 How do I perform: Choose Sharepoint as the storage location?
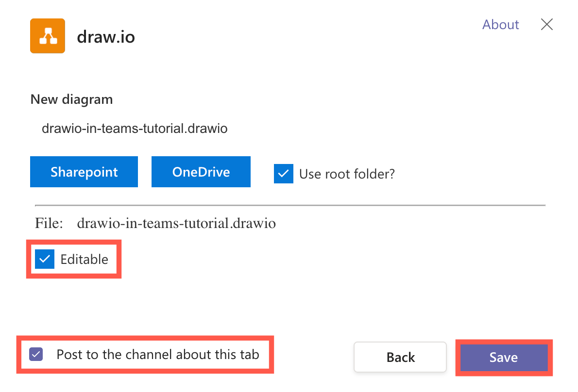[84, 171]
